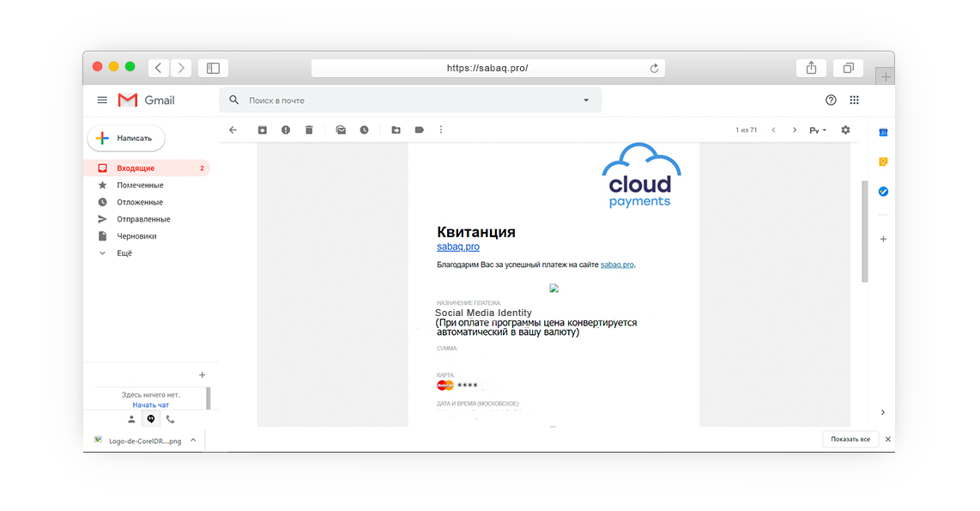Click the email vertical scrollbar
The width and height of the screenshot is (980, 511).
864,231
